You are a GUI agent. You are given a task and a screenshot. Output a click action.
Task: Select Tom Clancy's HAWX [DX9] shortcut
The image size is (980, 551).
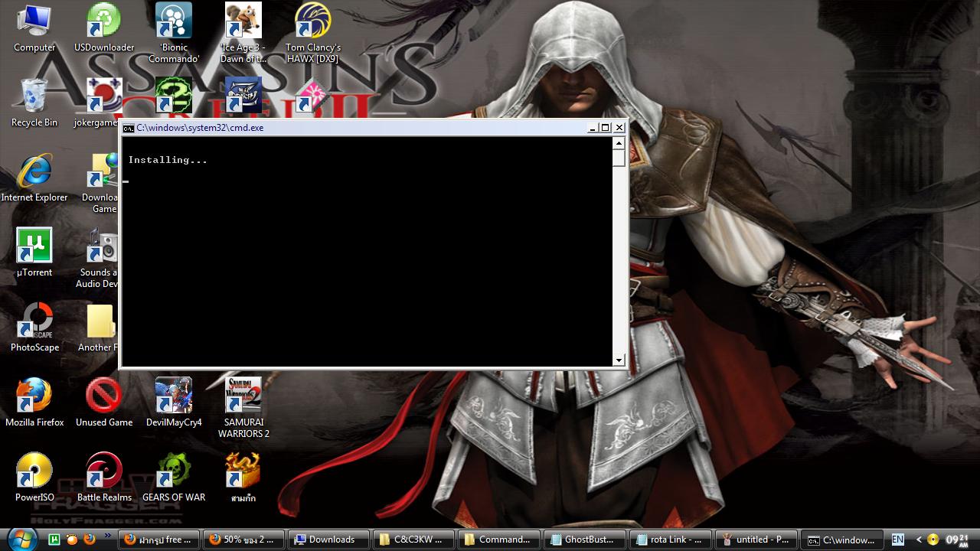[313, 34]
